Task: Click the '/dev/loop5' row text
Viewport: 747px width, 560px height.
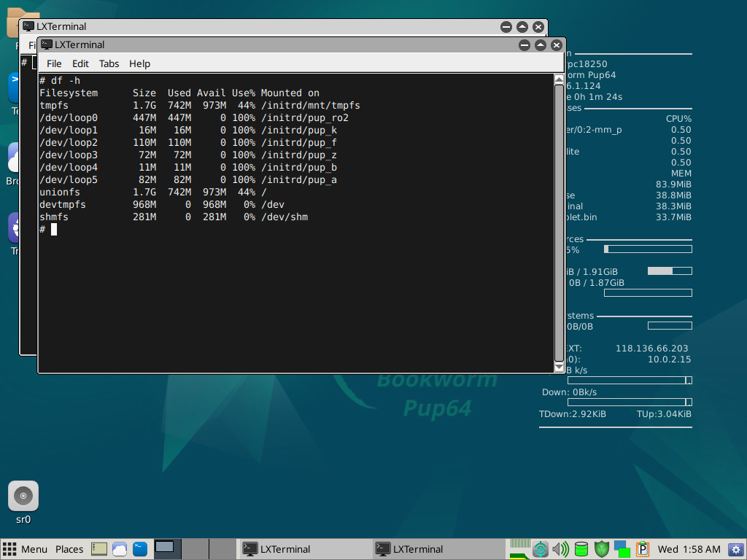Action: [x=69, y=179]
